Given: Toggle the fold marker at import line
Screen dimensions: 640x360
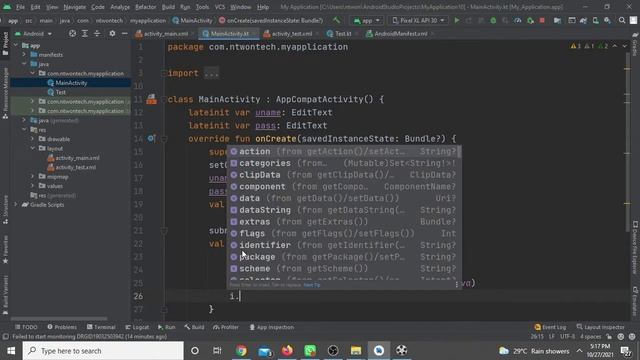Looking at the screenshot, I should click(x=163, y=73).
